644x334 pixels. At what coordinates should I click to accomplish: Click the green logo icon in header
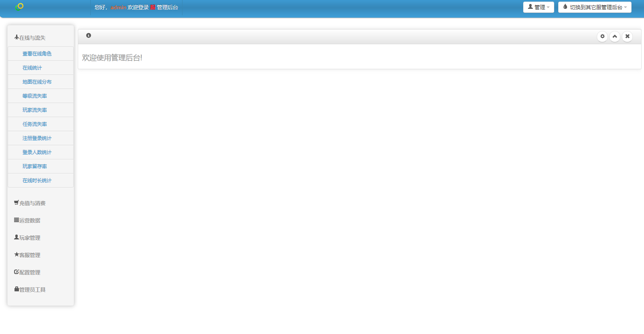19,6
